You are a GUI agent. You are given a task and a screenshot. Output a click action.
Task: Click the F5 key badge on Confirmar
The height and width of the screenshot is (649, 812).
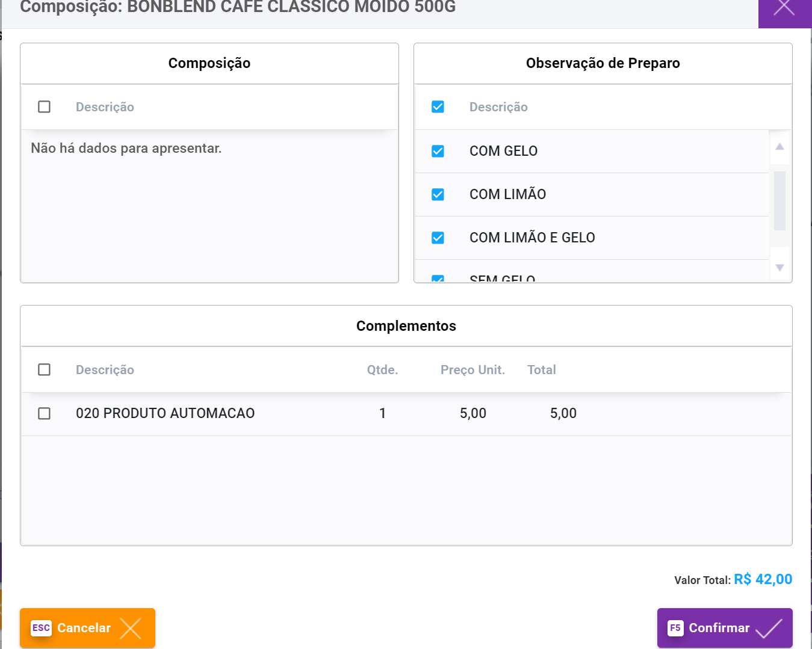pyautogui.click(x=675, y=628)
